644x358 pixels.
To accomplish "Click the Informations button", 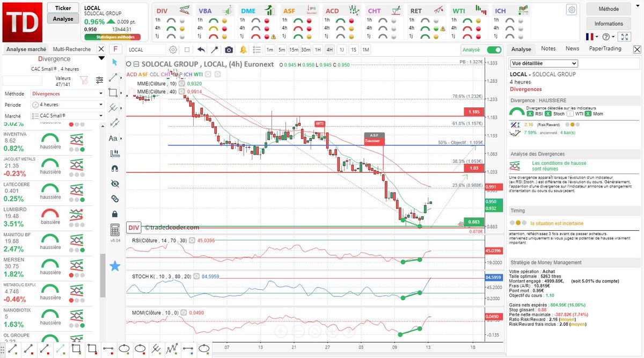I will coord(609,24).
